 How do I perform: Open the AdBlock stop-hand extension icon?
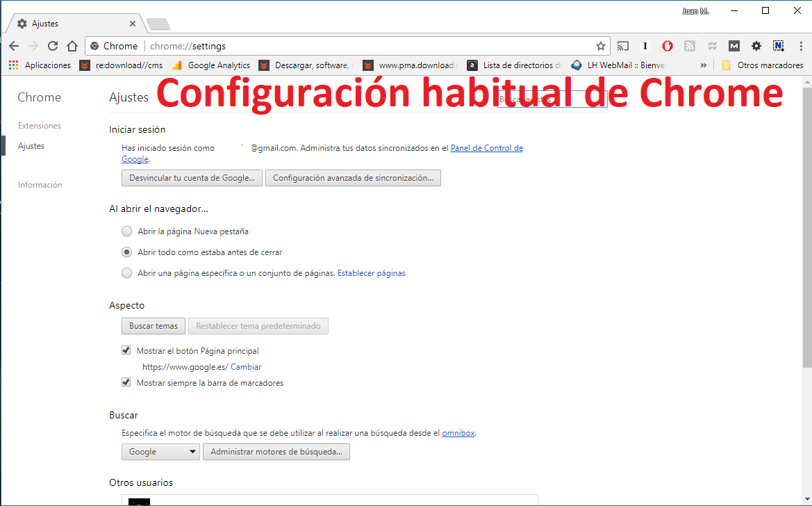pyautogui.click(x=668, y=46)
